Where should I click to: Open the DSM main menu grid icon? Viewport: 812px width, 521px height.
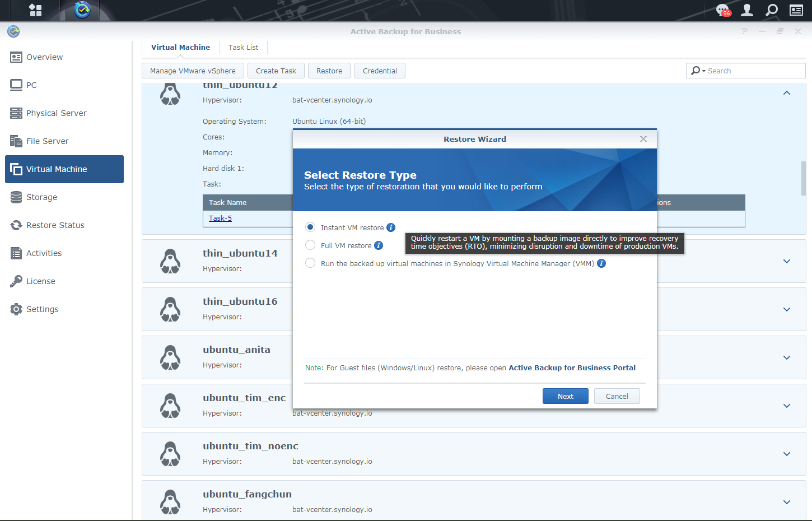35,10
